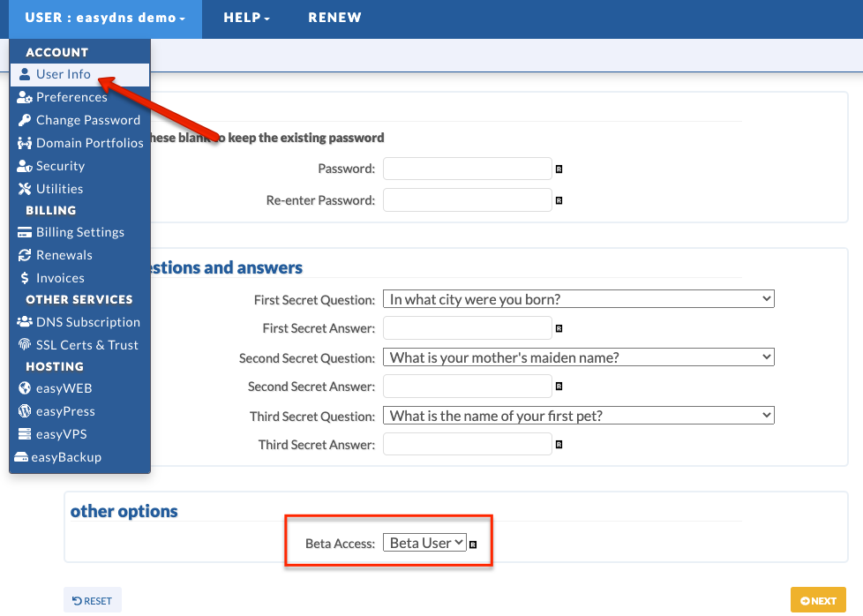Open the Second Secret Question dropdown

(579, 357)
